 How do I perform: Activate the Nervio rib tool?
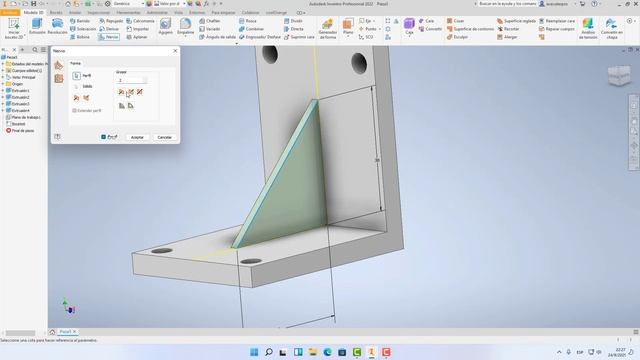pyautogui.click(x=109, y=37)
